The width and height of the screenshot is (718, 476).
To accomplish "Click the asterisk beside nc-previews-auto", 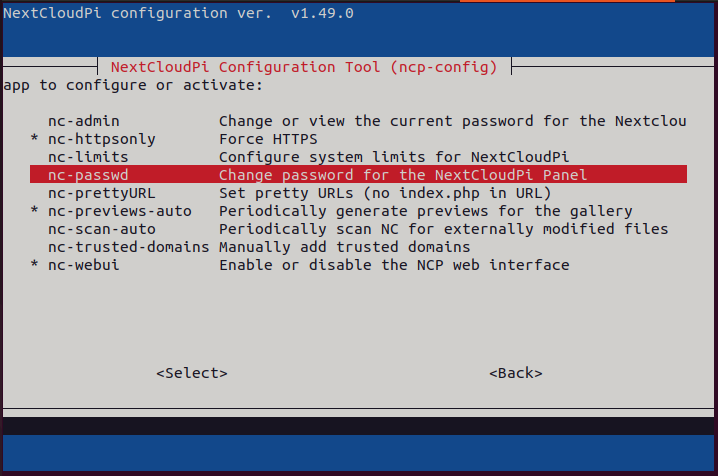I will click(34, 210).
